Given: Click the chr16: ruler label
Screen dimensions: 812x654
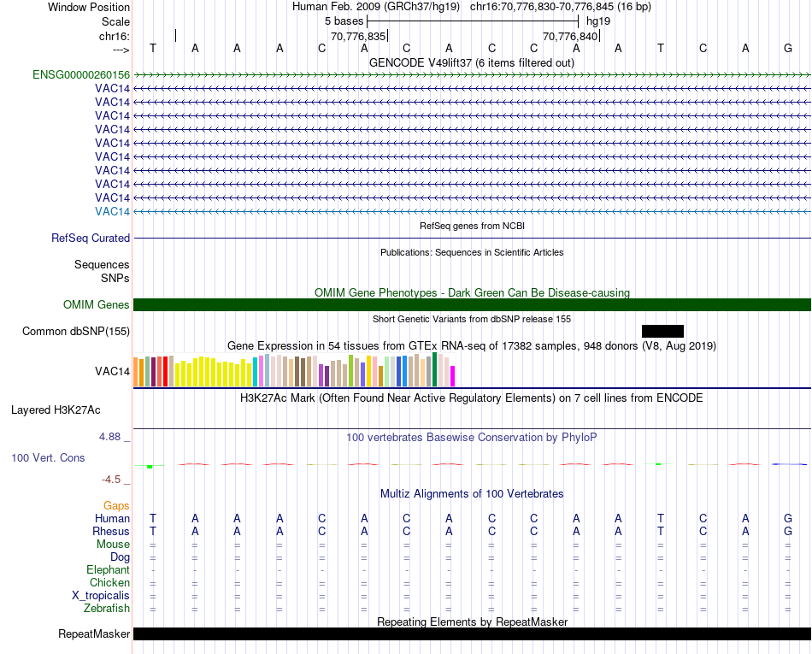Looking at the screenshot, I should coord(115,36).
